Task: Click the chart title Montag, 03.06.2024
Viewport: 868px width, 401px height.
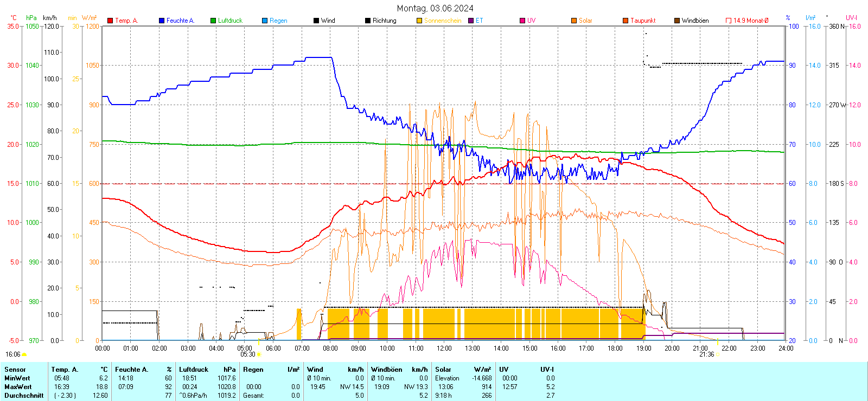Action: pyautogui.click(x=435, y=8)
